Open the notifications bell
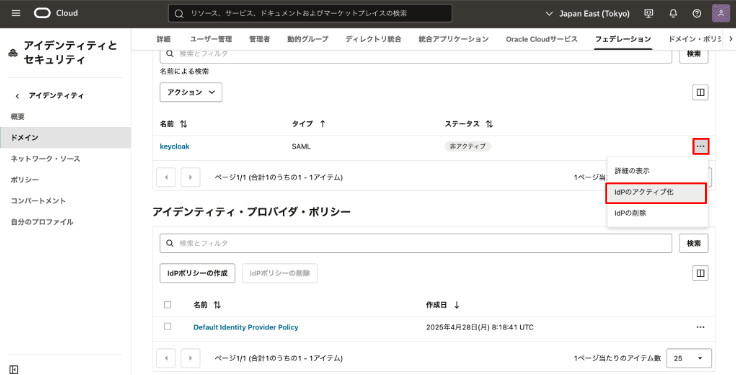The height and width of the screenshot is (375, 736). 673,13
